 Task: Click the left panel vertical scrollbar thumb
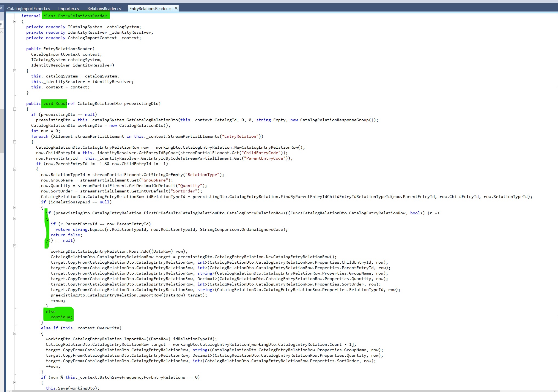click(2, 131)
